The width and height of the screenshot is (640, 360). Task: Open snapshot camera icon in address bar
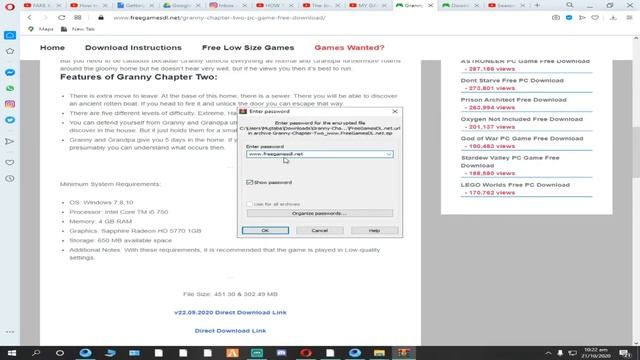click(556, 18)
